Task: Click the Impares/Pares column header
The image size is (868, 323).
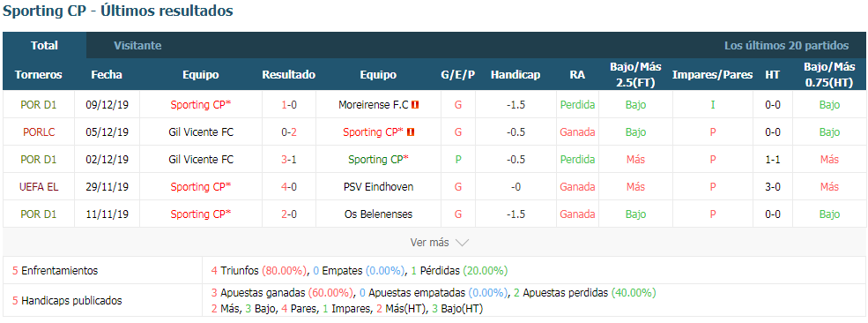Action: click(x=712, y=75)
